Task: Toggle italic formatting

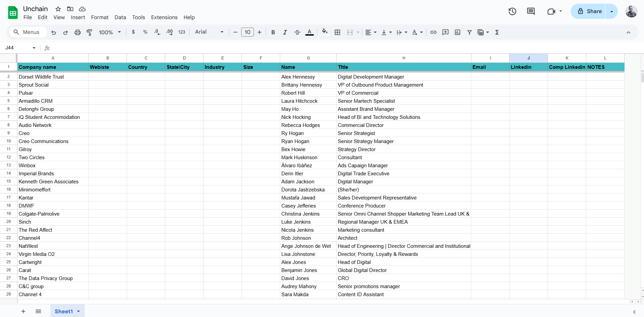Action: click(285, 32)
